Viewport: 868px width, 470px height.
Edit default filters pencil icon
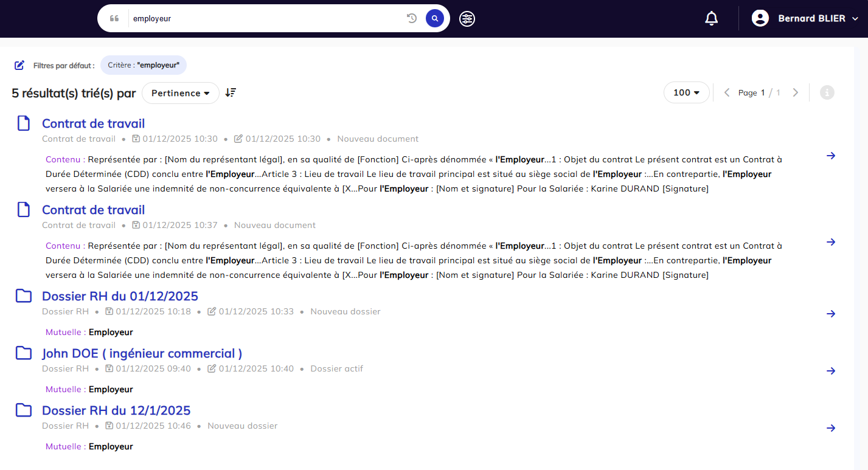(x=19, y=65)
